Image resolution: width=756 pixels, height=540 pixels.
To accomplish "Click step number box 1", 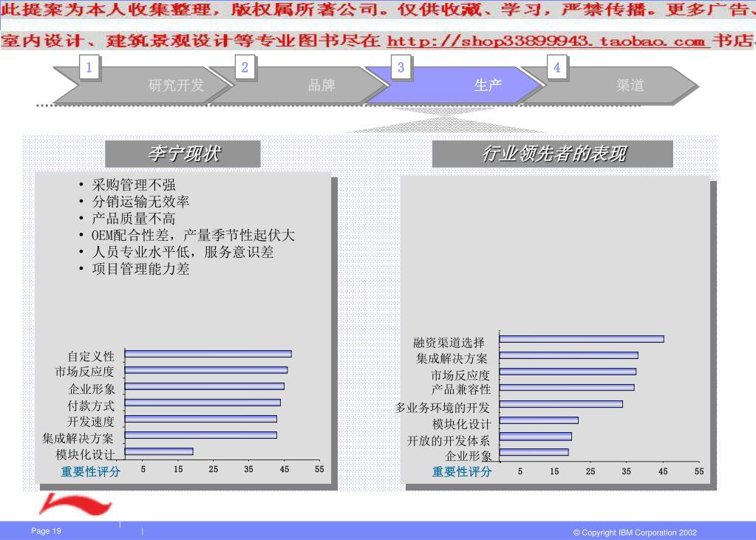I will [89, 67].
